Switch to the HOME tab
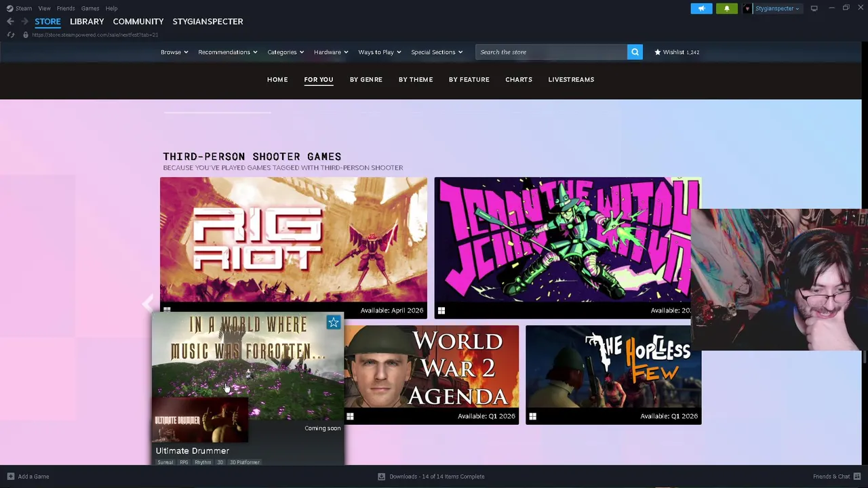Screen dimensions: 868x488 point(277,79)
